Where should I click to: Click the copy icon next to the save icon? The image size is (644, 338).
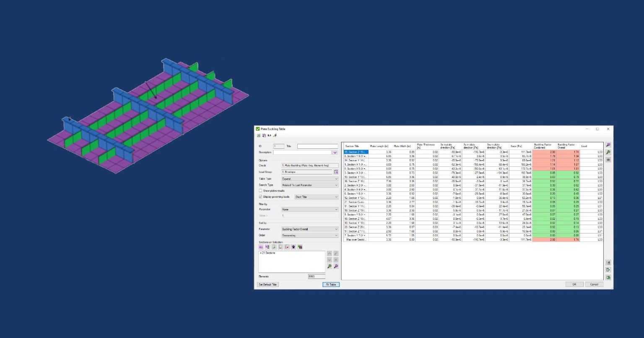[x=264, y=135]
